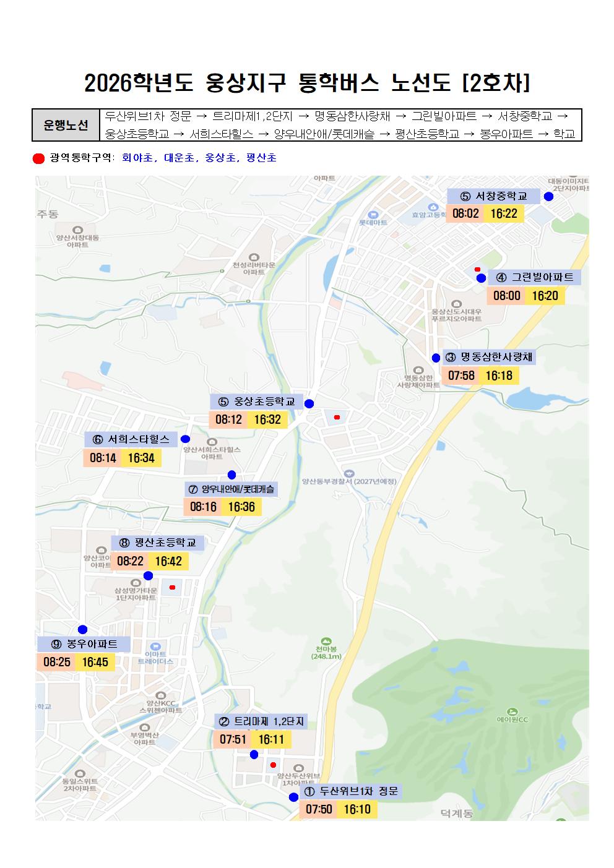This screenshot has width=614, height=868.
Task: Toggle the red dot near 트리마제 단지
Action: coord(272,765)
